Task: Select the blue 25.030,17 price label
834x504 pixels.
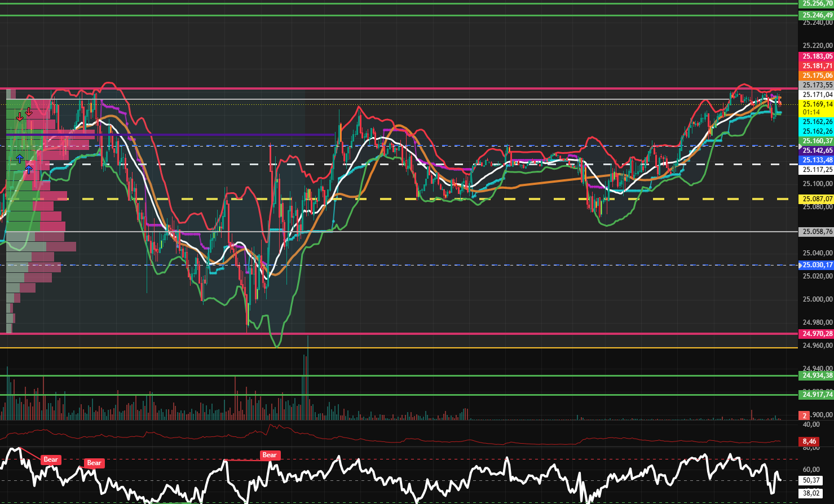Action: tap(817, 265)
